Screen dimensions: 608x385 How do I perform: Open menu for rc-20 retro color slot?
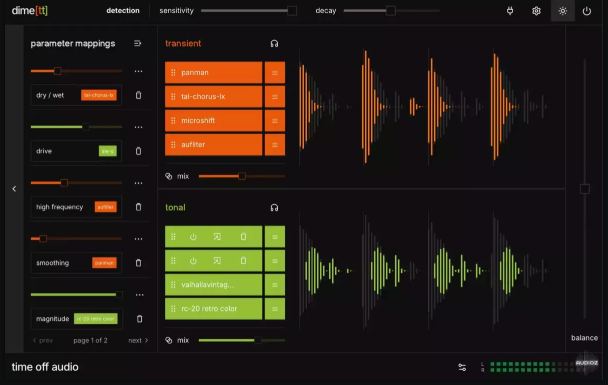point(275,309)
